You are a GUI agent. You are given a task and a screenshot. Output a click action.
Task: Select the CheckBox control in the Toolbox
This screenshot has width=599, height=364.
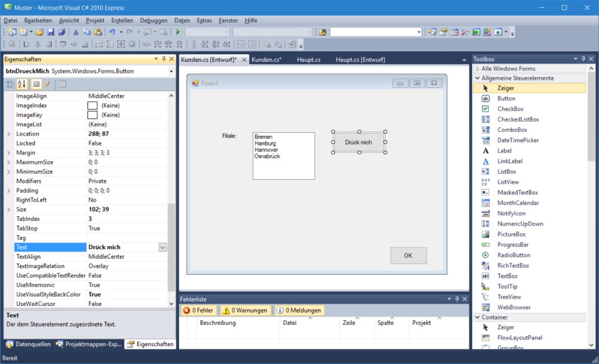click(x=510, y=109)
